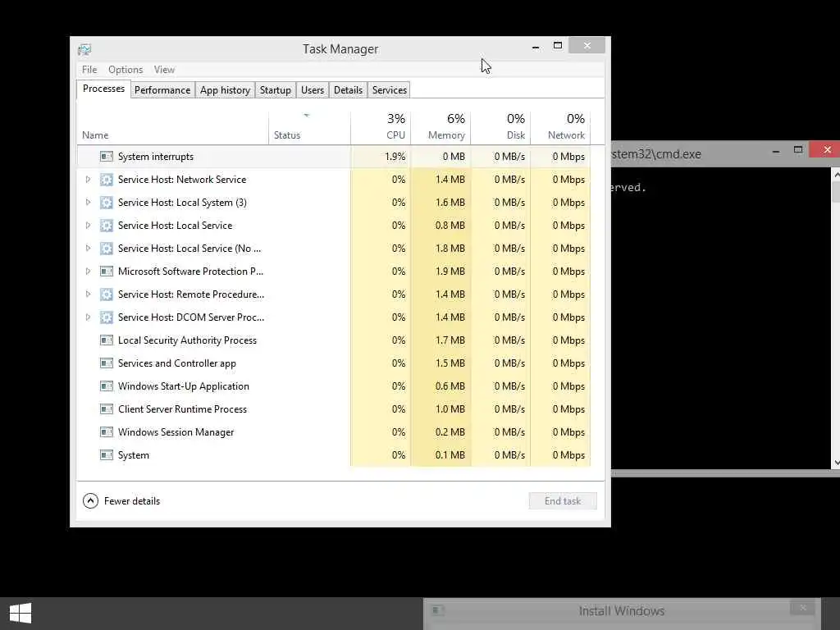
Task: Expand Service Host: Remote Procedure group
Action: click(88, 294)
